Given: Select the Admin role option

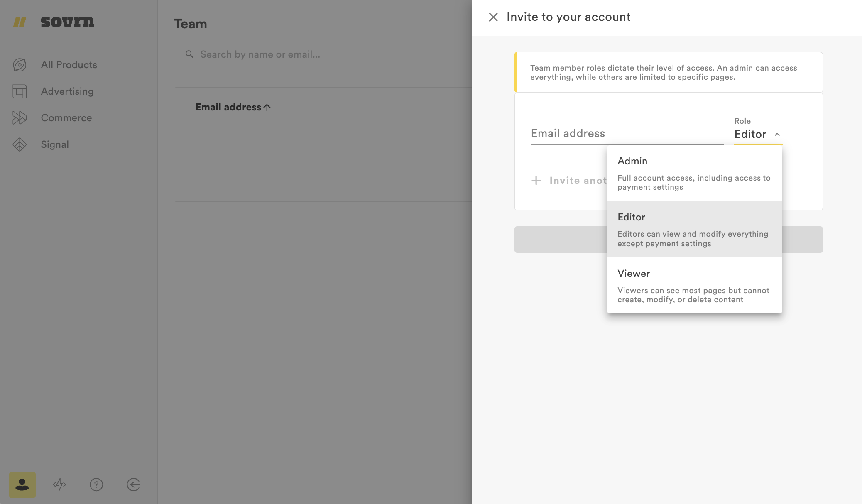Looking at the screenshot, I should (694, 173).
